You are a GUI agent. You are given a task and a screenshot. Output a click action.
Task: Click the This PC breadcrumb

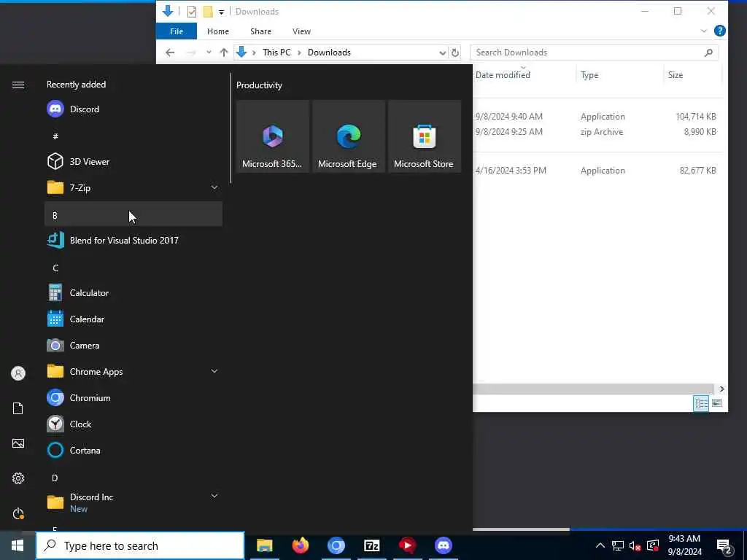coord(276,52)
